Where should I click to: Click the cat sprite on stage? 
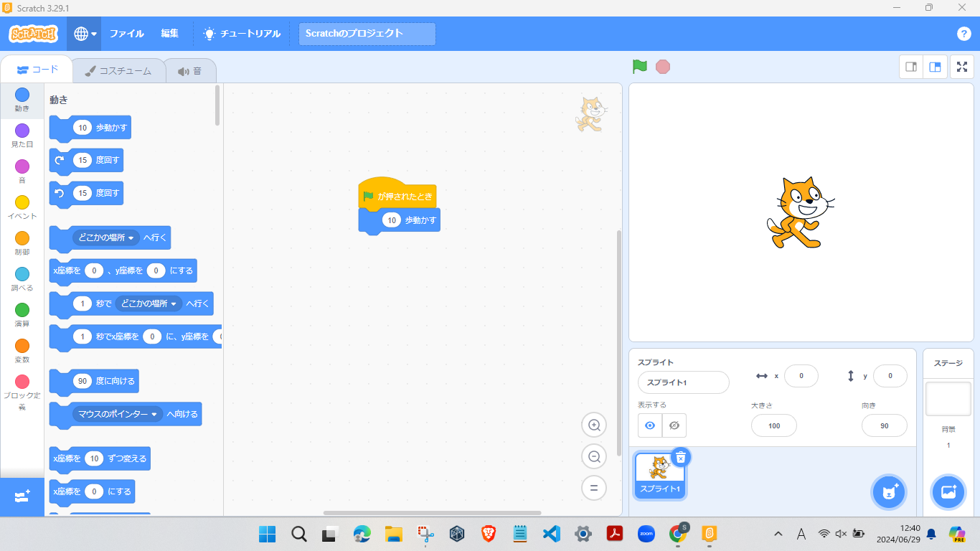[799, 214]
